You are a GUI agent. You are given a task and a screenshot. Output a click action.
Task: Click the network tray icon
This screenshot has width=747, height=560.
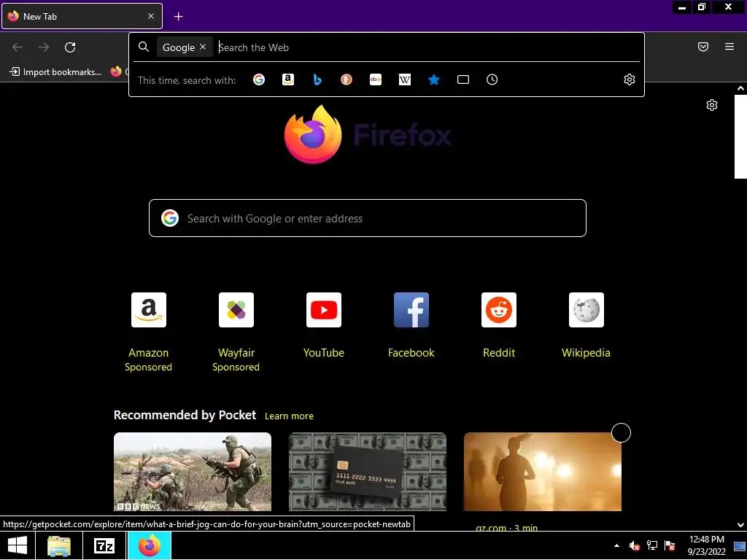point(651,545)
